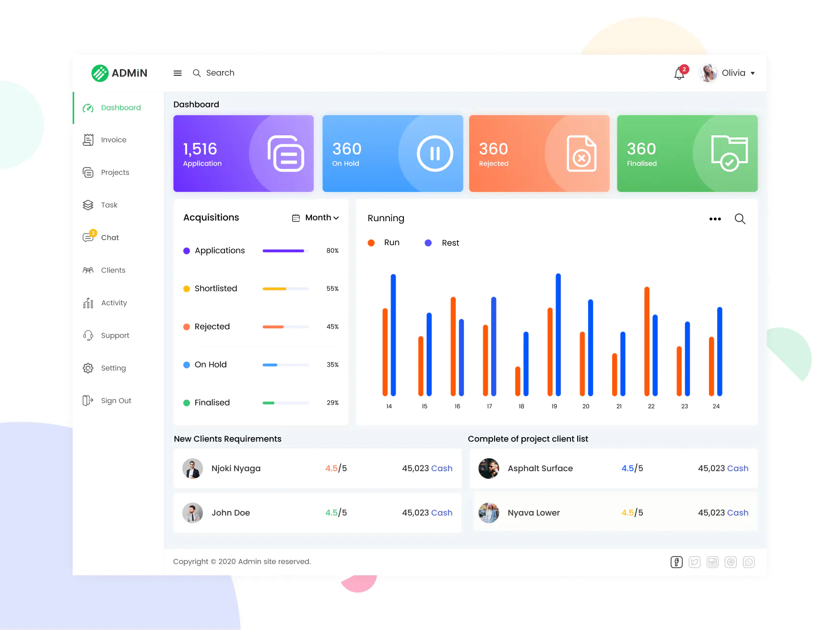This screenshot has height=630, width=840.
Task: Click the Finalised 29% progress bar
Action: [285, 403]
